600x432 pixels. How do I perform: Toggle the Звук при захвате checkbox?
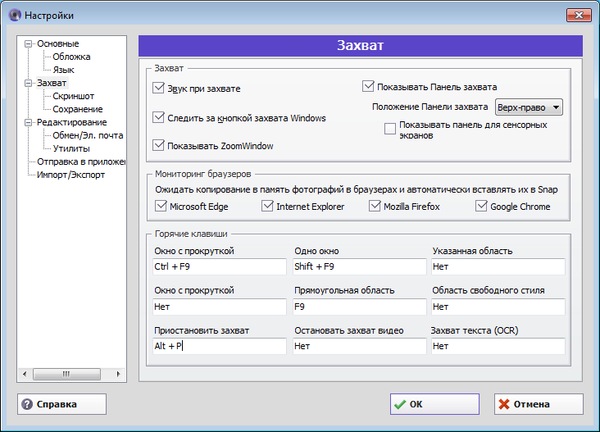pos(159,89)
